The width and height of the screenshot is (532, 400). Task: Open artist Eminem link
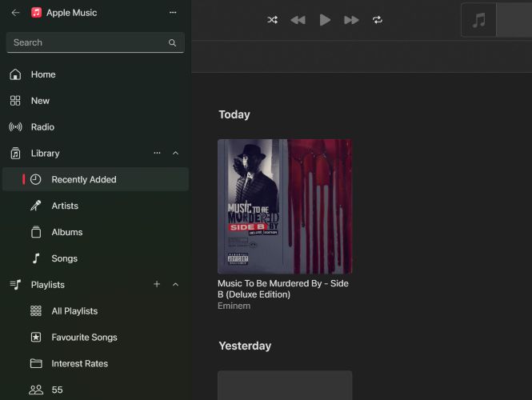[x=234, y=306]
